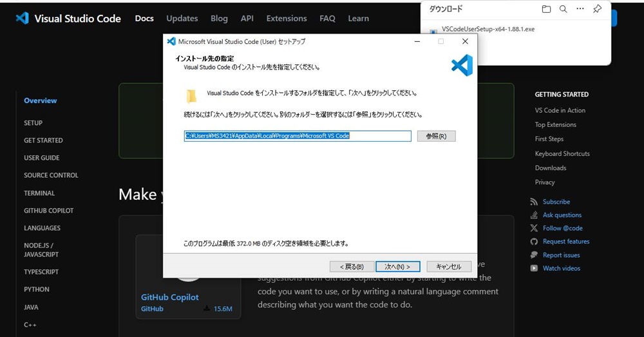Click the VS Code logo in setup dialog
Screen dimensions: 644x337
(462, 65)
